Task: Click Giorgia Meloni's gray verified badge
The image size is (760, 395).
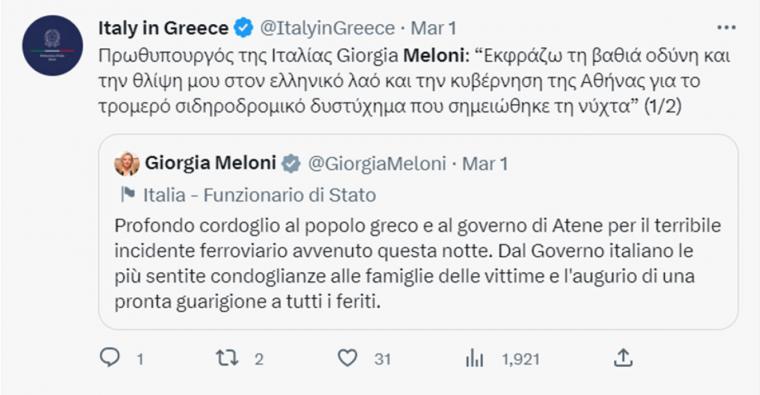Action: pos(291,163)
